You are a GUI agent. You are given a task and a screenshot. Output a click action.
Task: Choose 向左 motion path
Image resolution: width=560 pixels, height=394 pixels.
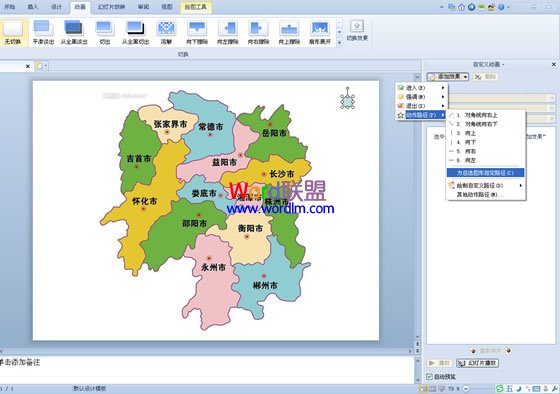(x=486, y=160)
